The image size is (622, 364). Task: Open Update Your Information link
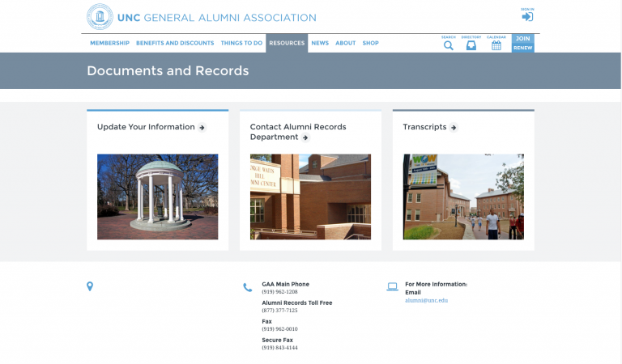(146, 127)
